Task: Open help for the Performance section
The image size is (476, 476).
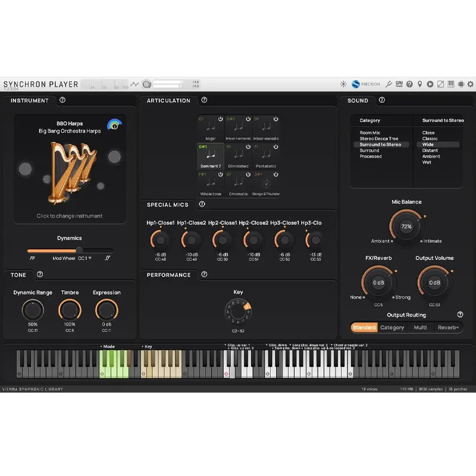Action: (x=204, y=274)
